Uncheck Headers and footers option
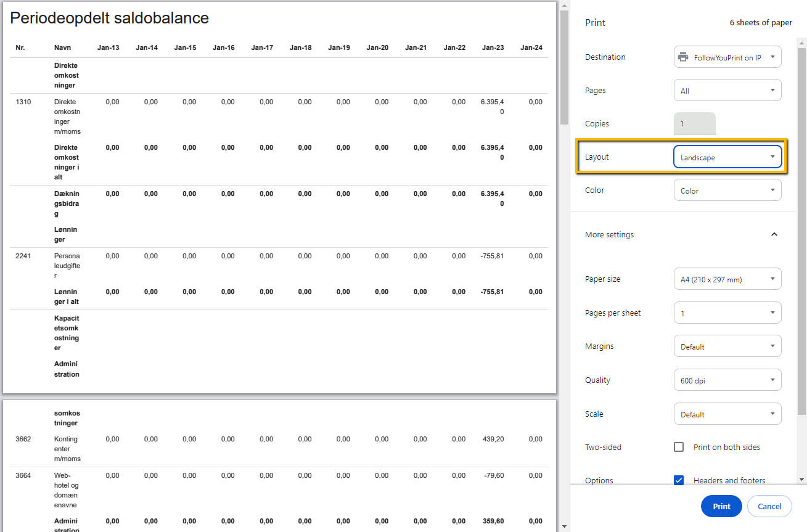Viewport: 807px width, 532px height. pyautogui.click(x=679, y=480)
